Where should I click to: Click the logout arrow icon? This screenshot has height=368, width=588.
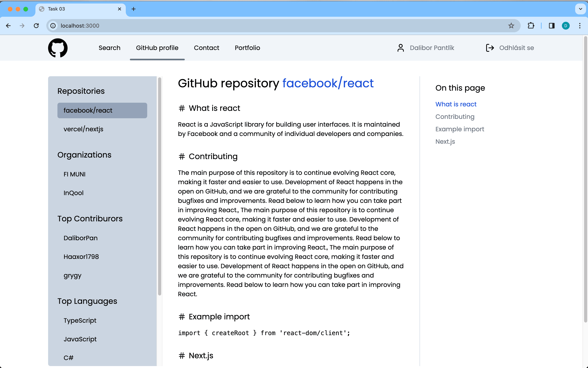click(x=490, y=48)
